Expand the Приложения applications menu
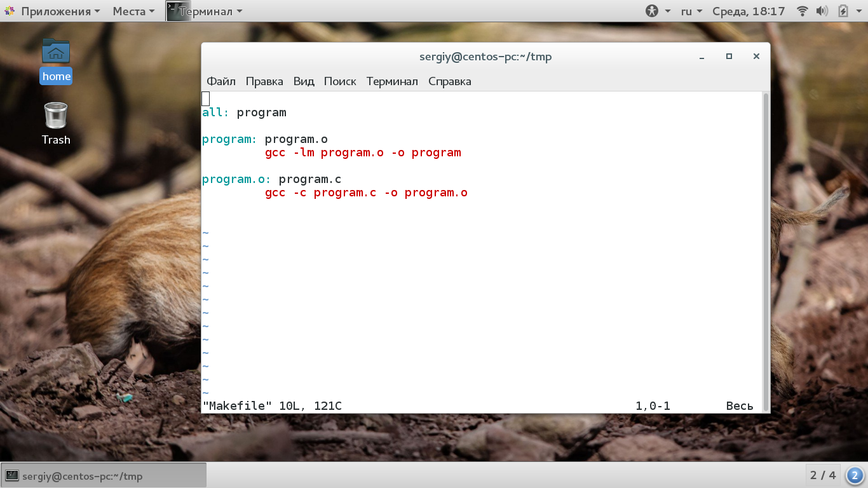The width and height of the screenshot is (868, 488). [53, 11]
